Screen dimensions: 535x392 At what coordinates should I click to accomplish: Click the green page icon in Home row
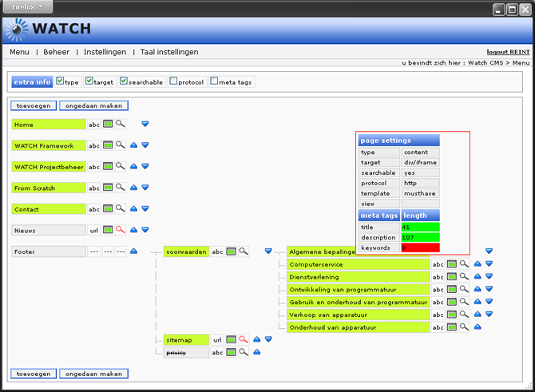pos(108,125)
